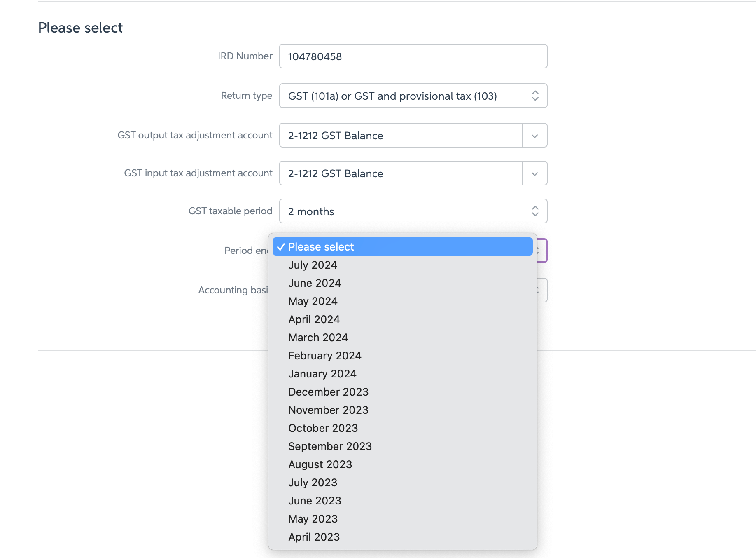
Task: Choose June 2024 period ending
Action: point(315,283)
